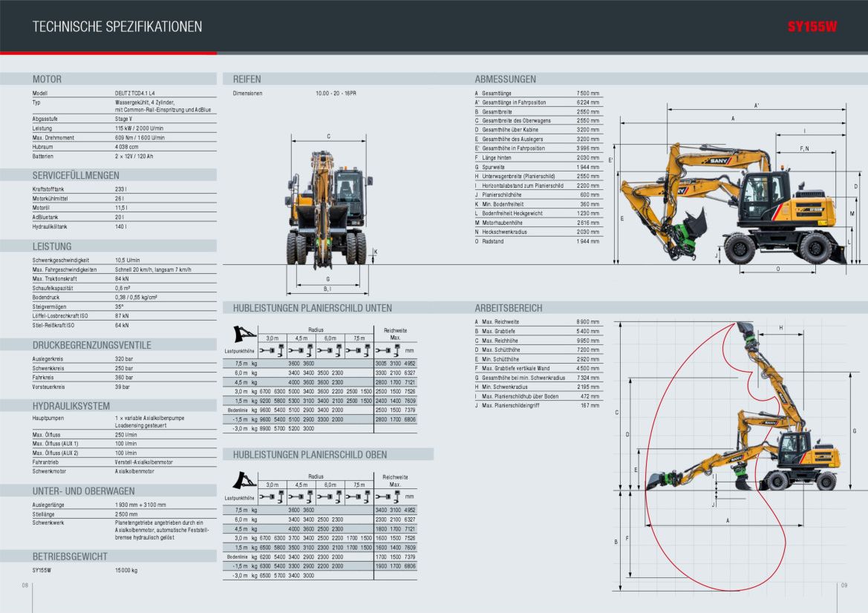This screenshot has width=868, height=613.
Task: Click the red accent bar under the header
Action: click(x=108, y=53)
